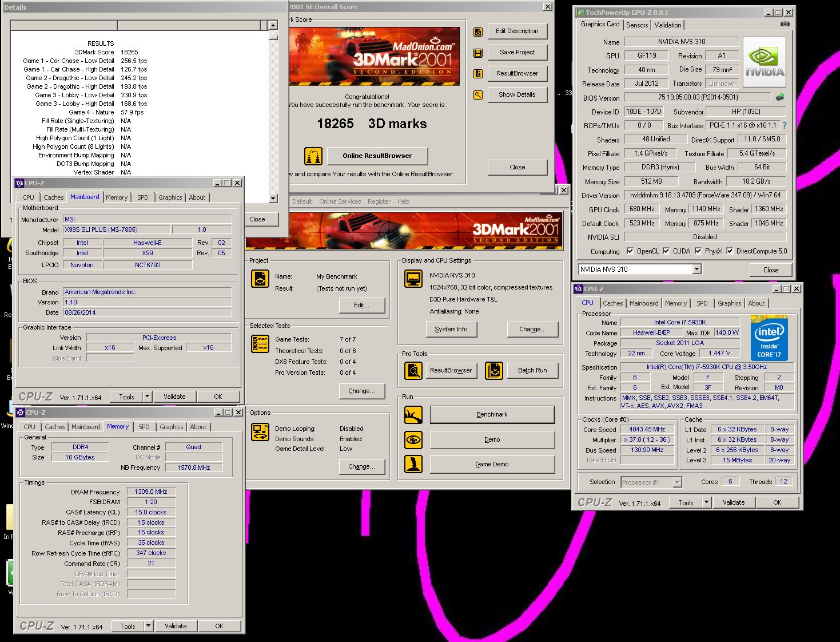Click the Pro Tools ResultBrowser magnifier icon
The height and width of the screenshot is (642, 840).
click(413, 371)
